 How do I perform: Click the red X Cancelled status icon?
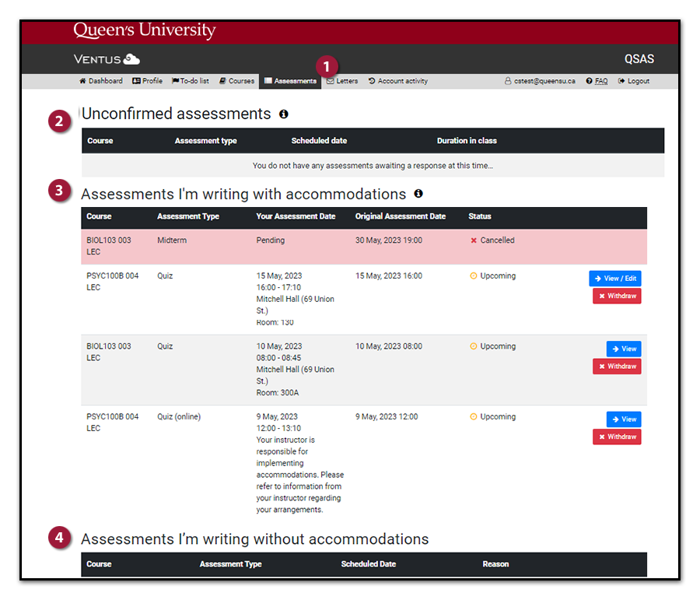coord(473,240)
